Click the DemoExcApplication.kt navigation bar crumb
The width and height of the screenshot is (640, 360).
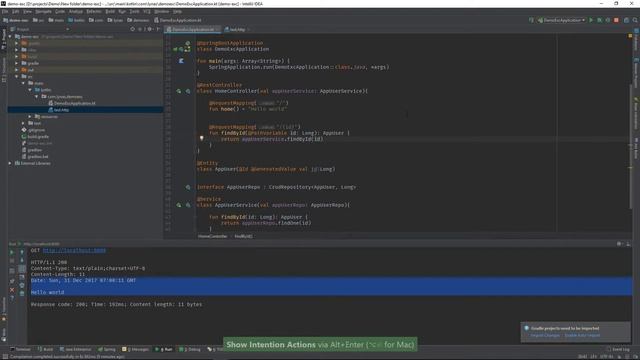coord(178,20)
